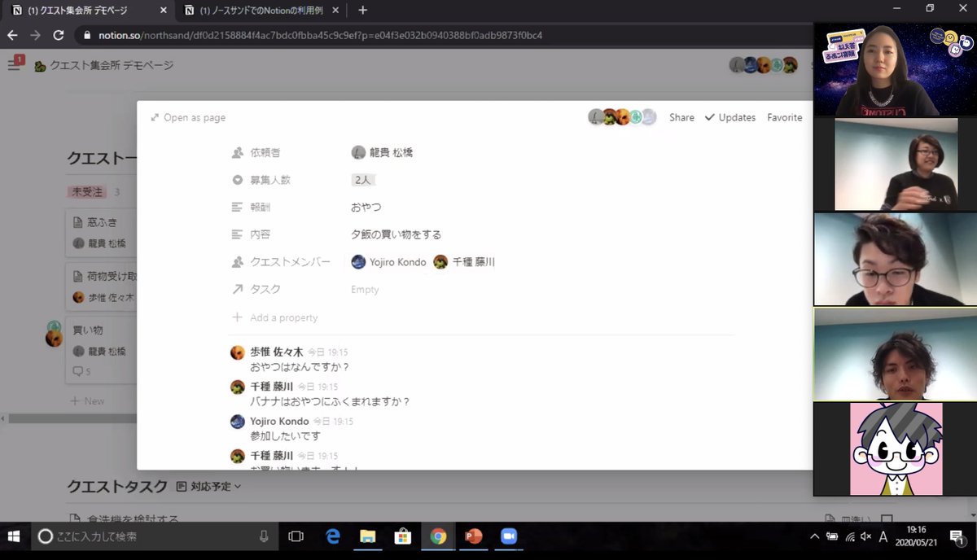Open File Explorer from the taskbar
The width and height of the screenshot is (977, 560).
point(368,536)
